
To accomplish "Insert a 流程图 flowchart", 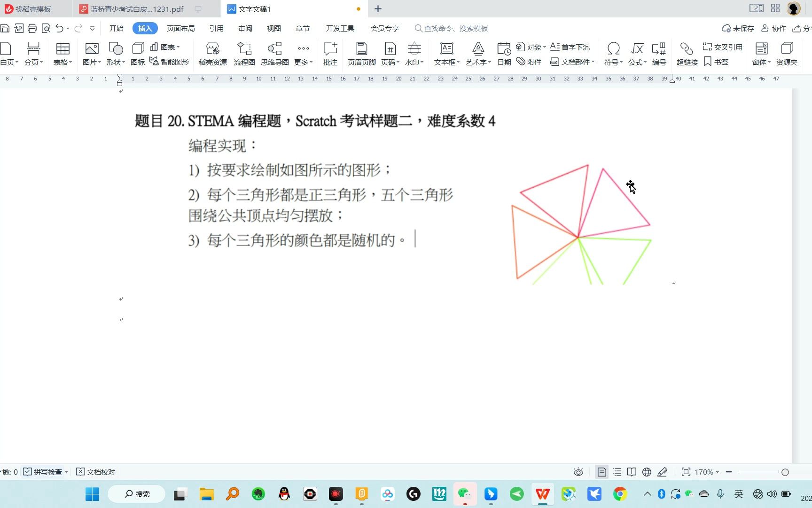I will click(244, 53).
